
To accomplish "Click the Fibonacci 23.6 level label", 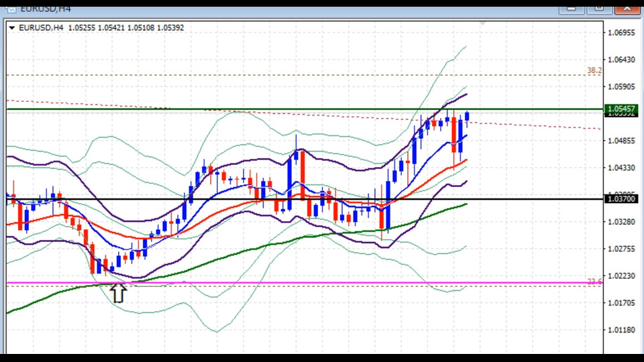I will [594, 282].
